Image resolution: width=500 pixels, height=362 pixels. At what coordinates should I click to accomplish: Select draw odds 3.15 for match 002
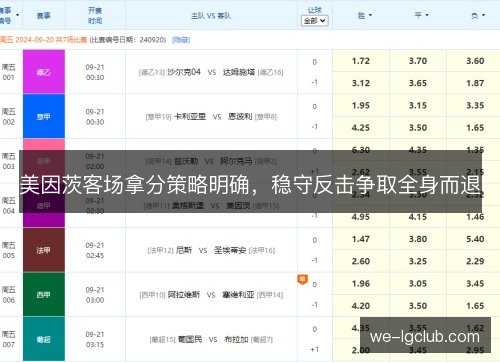[x=418, y=105]
